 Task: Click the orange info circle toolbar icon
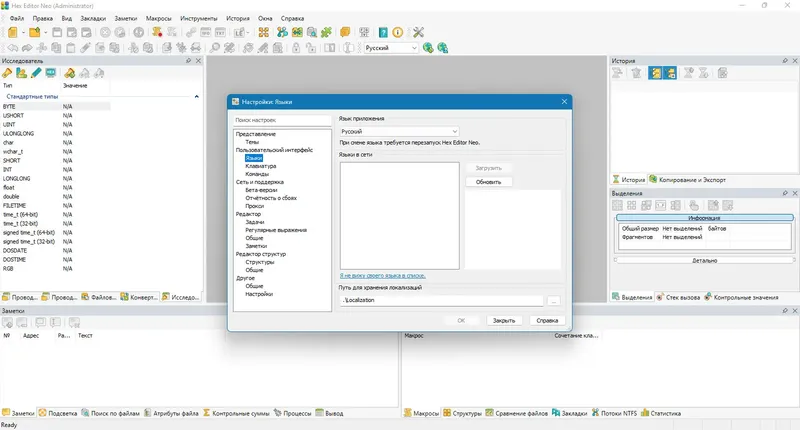point(398,33)
